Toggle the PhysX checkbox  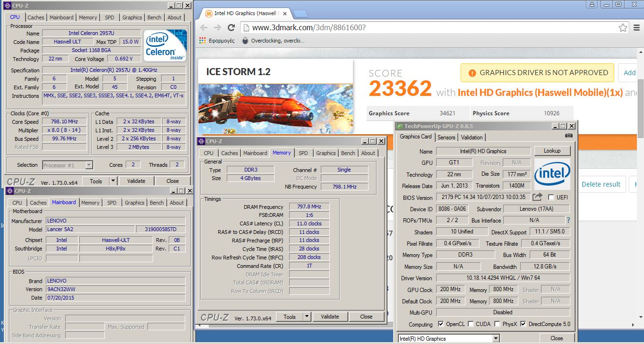click(x=497, y=324)
